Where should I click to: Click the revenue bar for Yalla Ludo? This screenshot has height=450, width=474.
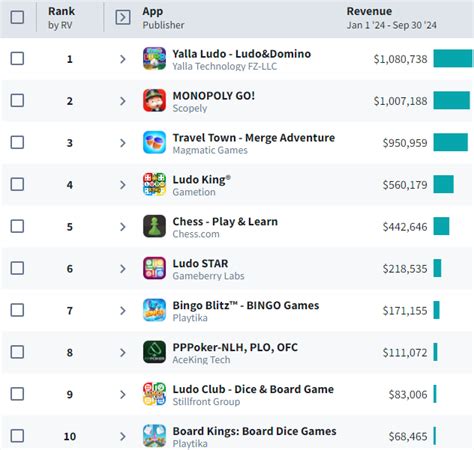point(453,59)
